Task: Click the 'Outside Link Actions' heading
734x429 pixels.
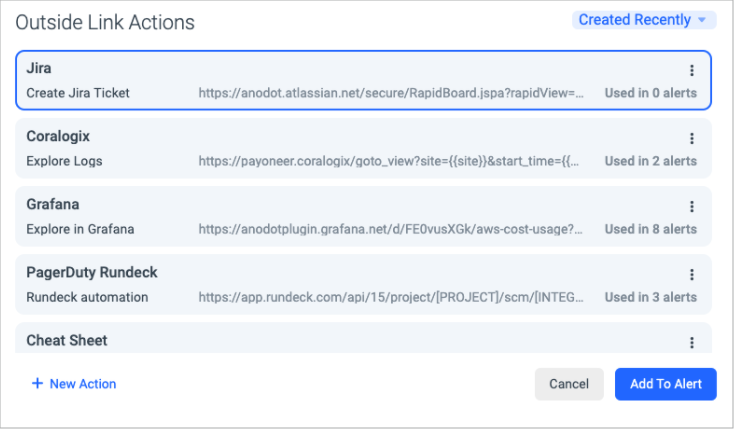Action: coord(105,22)
